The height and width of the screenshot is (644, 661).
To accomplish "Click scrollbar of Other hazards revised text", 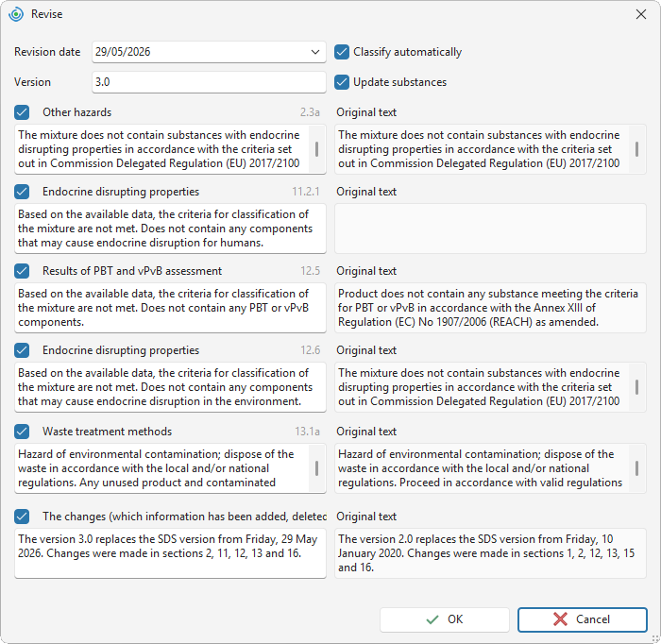I will tap(317, 149).
